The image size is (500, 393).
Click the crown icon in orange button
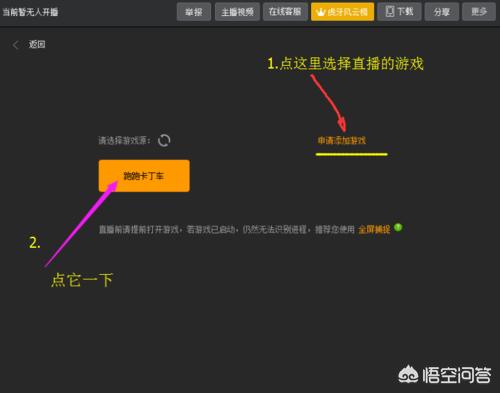(x=320, y=12)
